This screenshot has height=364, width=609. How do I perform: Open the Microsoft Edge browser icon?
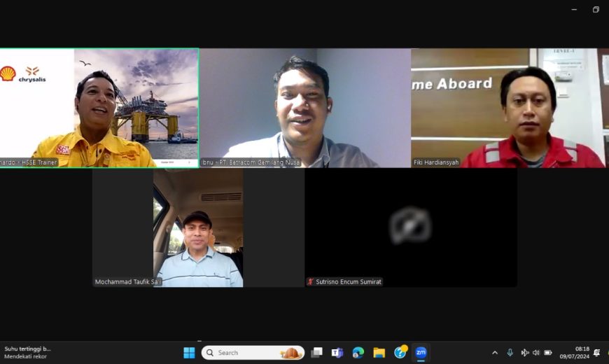click(358, 353)
